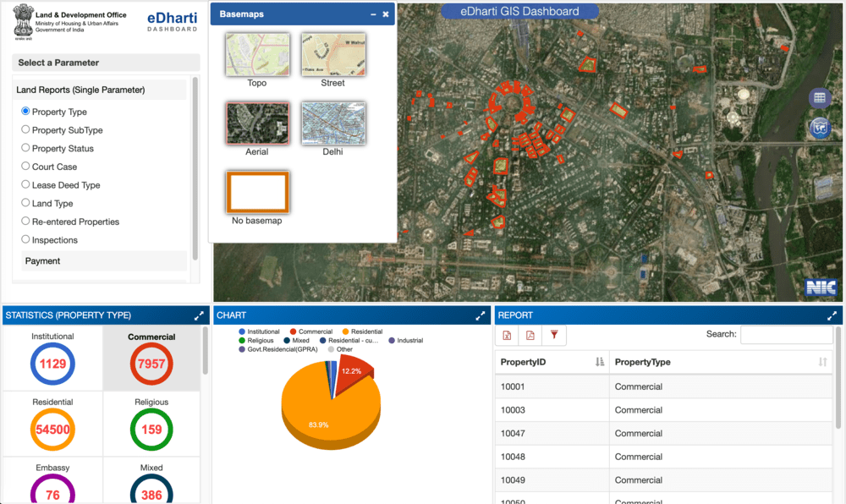The width and height of the screenshot is (846, 504).
Task: Click the red 12.2% pie slice
Action: pyautogui.click(x=354, y=374)
